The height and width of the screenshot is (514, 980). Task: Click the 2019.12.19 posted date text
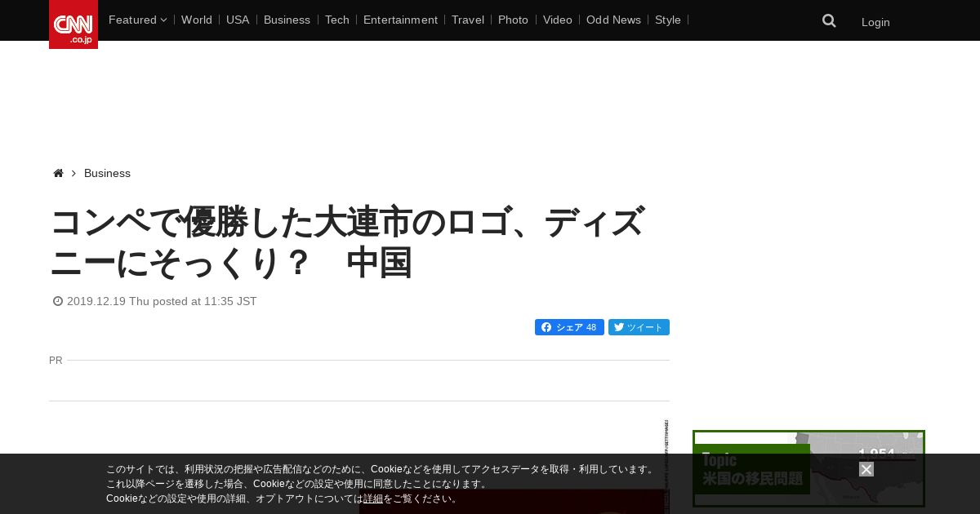162,301
